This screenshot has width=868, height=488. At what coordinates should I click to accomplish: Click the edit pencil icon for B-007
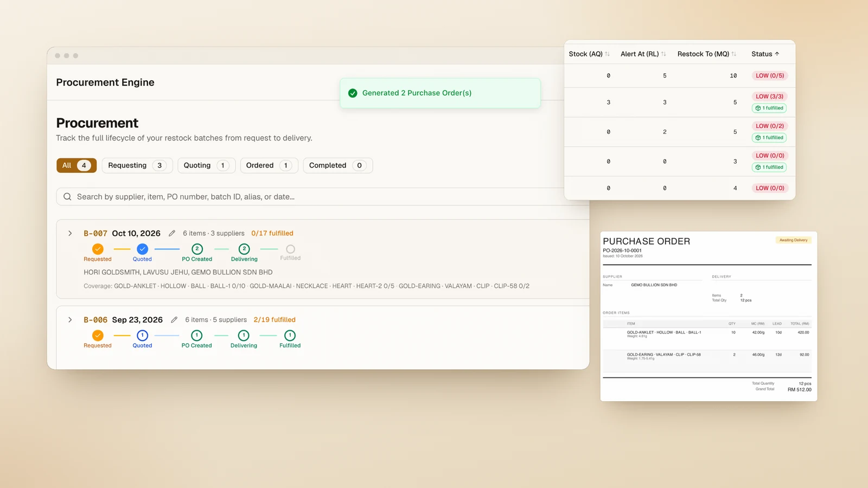point(172,233)
